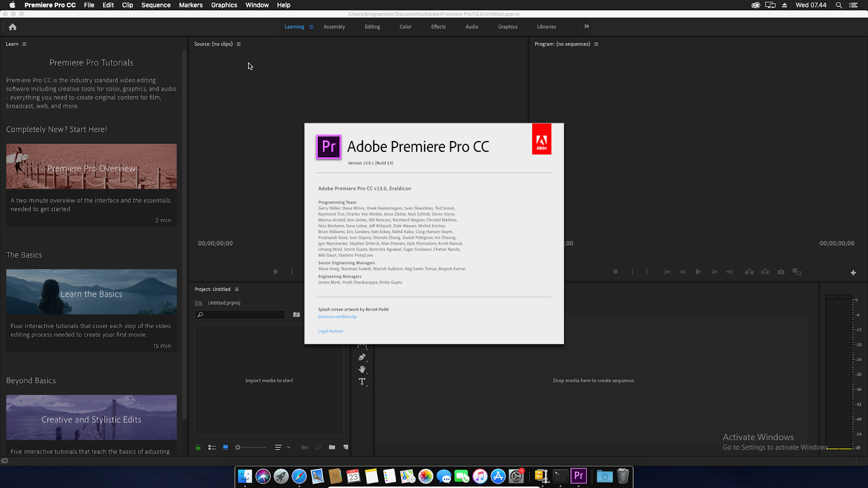Screen dimensions: 868x488
Task: Click the search-in-bin icon beside the search field
Action: 296,314
